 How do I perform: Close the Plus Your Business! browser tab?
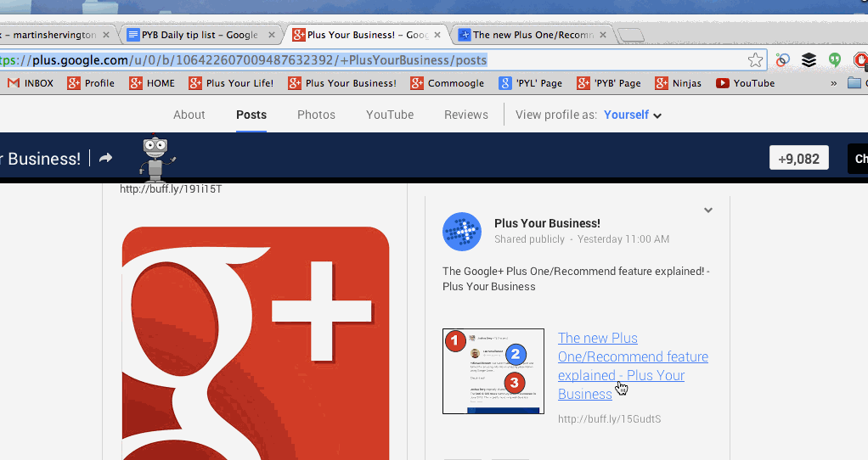pos(437,35)
